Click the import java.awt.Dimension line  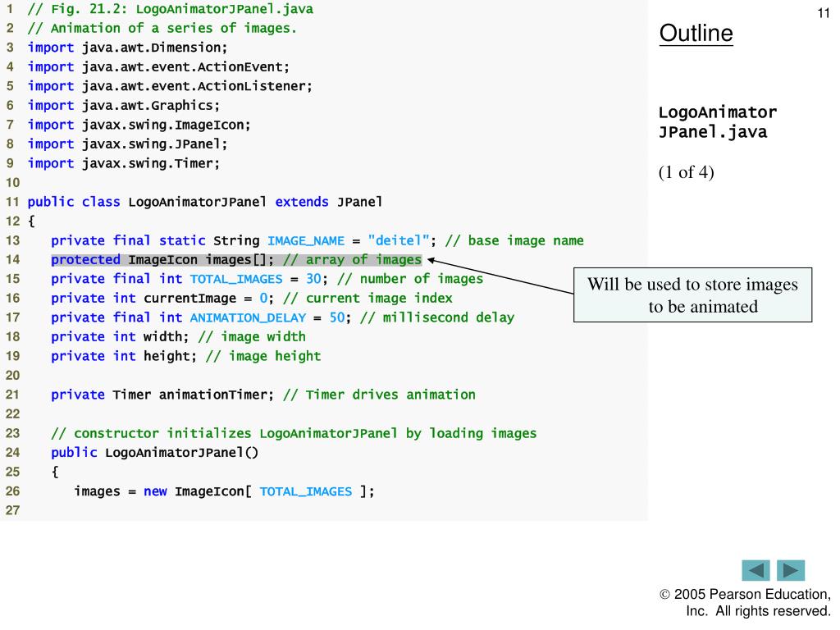(x=127, y=47)
